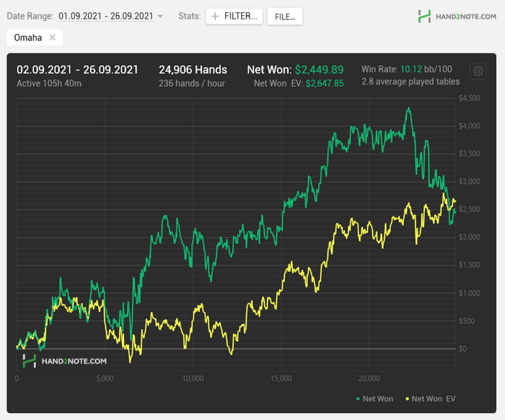Open the Date Range dropdown arrow
The width and height of the screenshot is (505, 420).
point(160,16)
